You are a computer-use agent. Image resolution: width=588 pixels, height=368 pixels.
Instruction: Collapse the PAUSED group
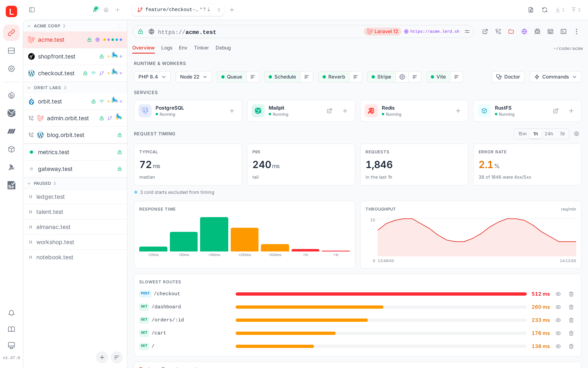point(29,184)
